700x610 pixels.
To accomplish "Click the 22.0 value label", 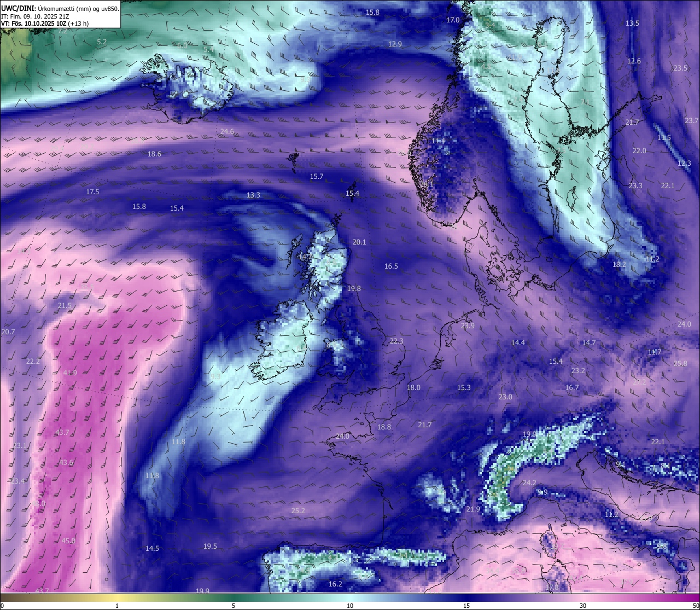I will click(x=639, y=150).
